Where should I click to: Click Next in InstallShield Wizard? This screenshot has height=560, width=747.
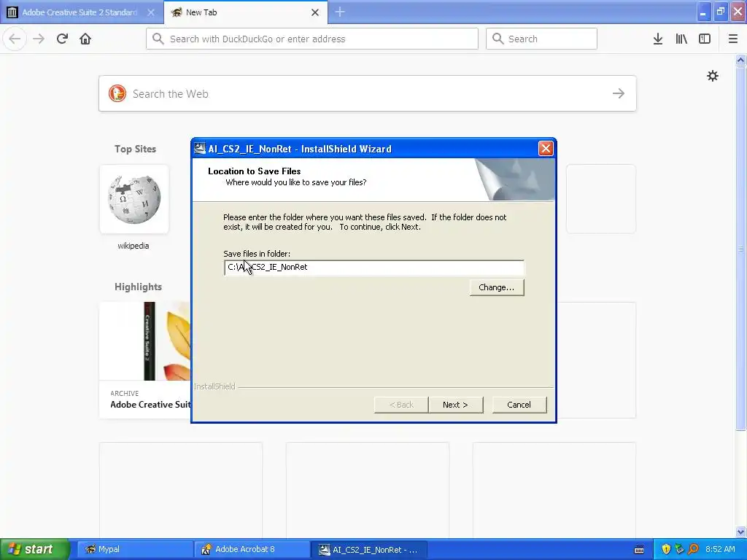(456, 405)
